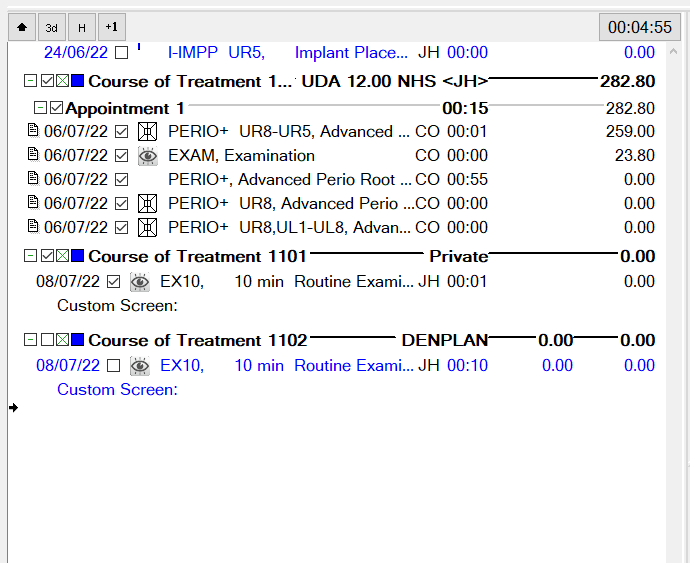Click 00:55 time on Advanced Perio Root row
The image size is (690, 563).
coord(467,180)
